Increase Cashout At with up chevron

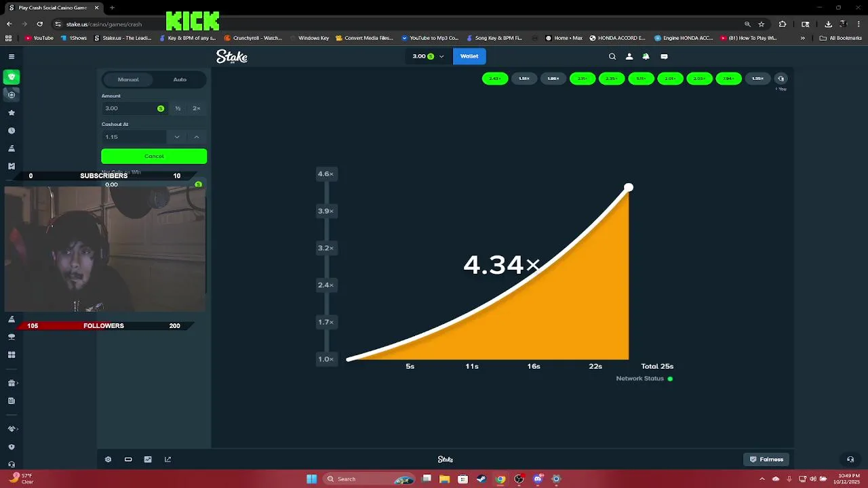point(197,137)
